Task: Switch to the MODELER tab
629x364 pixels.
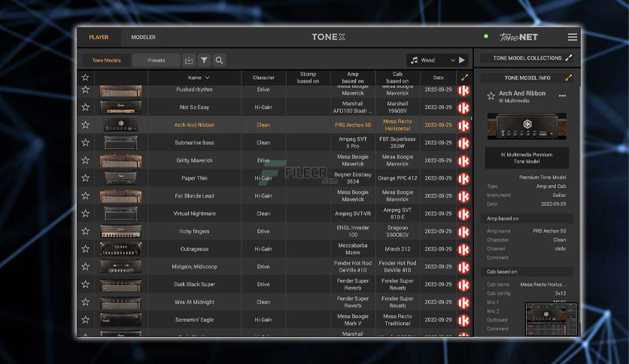Action: click(143, 37)
